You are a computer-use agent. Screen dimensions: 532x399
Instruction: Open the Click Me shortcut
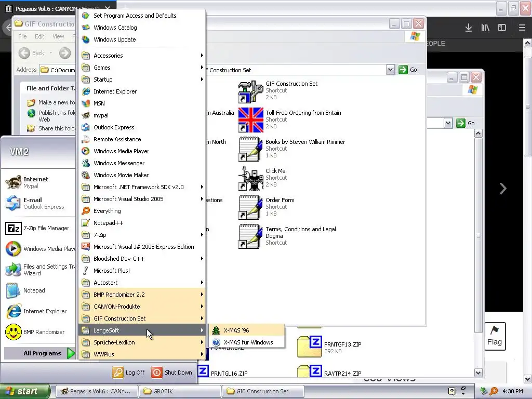click(262, 178)
